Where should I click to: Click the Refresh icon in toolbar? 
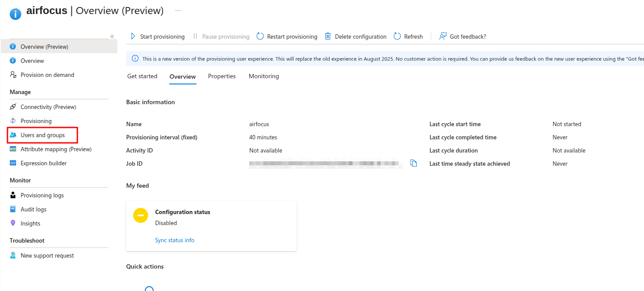click(397, 36)
